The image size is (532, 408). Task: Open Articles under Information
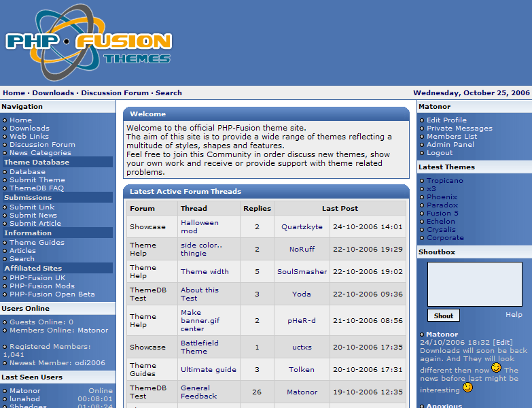pos(22,250)
